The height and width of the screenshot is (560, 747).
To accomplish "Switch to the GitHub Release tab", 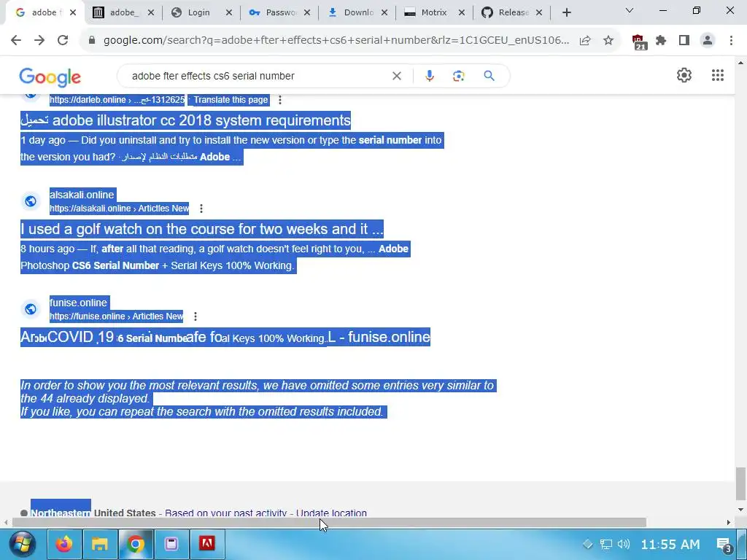I will coord(513,12).
